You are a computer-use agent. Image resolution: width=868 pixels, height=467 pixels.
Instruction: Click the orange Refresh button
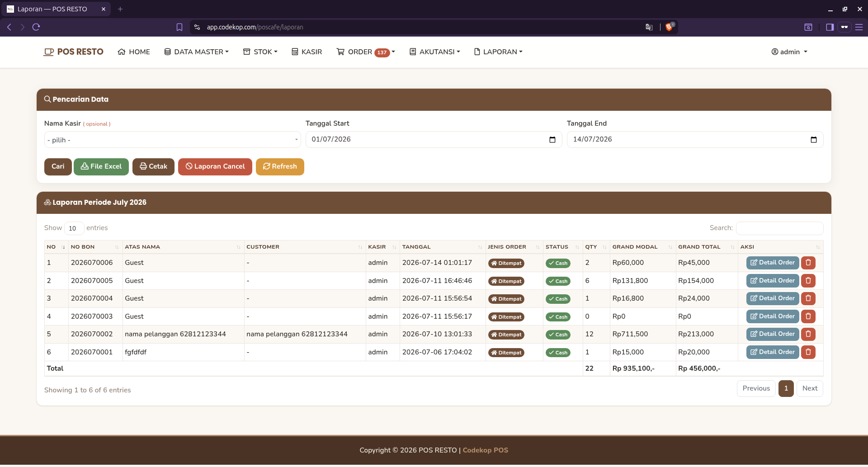tap(280, 167)
